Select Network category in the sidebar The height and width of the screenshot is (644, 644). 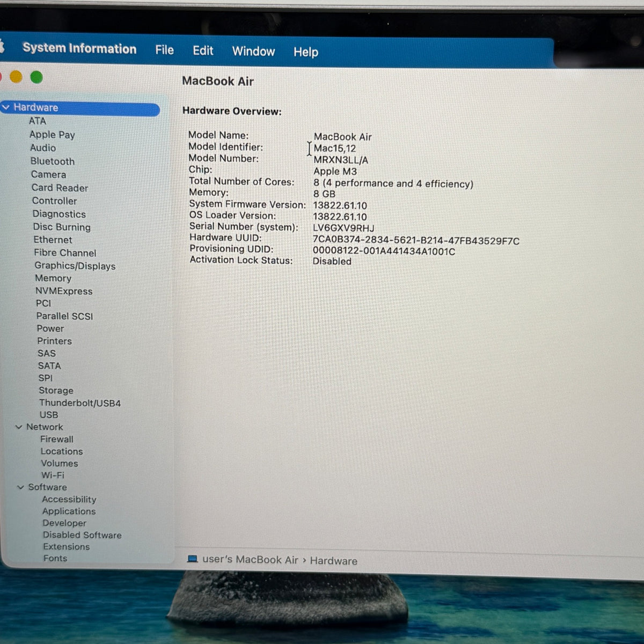click(45, 427)
